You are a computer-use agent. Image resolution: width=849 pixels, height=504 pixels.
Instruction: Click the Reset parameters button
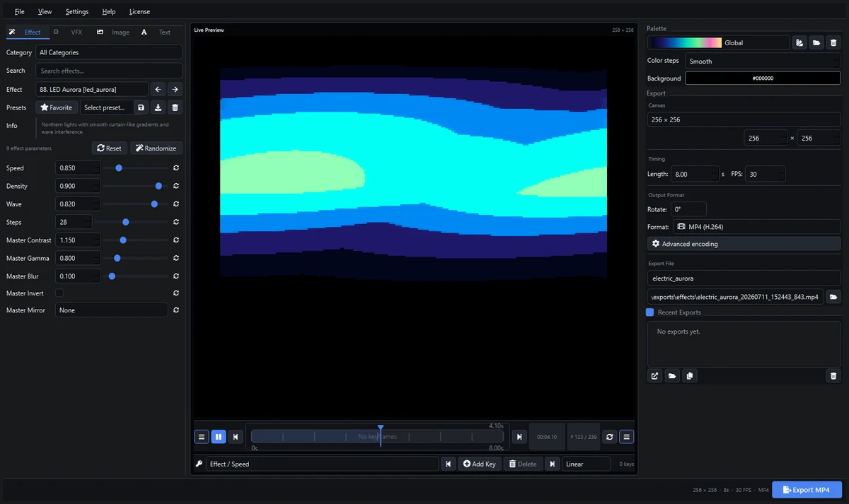[x=109, y=148]
